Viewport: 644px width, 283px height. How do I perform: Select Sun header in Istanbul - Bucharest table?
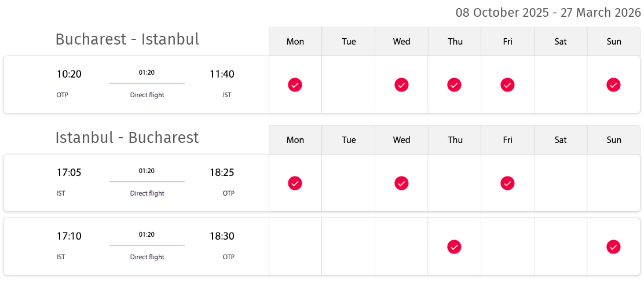[614, 140]
